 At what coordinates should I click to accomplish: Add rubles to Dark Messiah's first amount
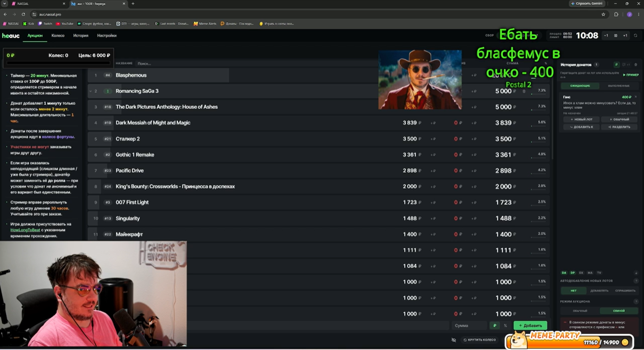433,123
